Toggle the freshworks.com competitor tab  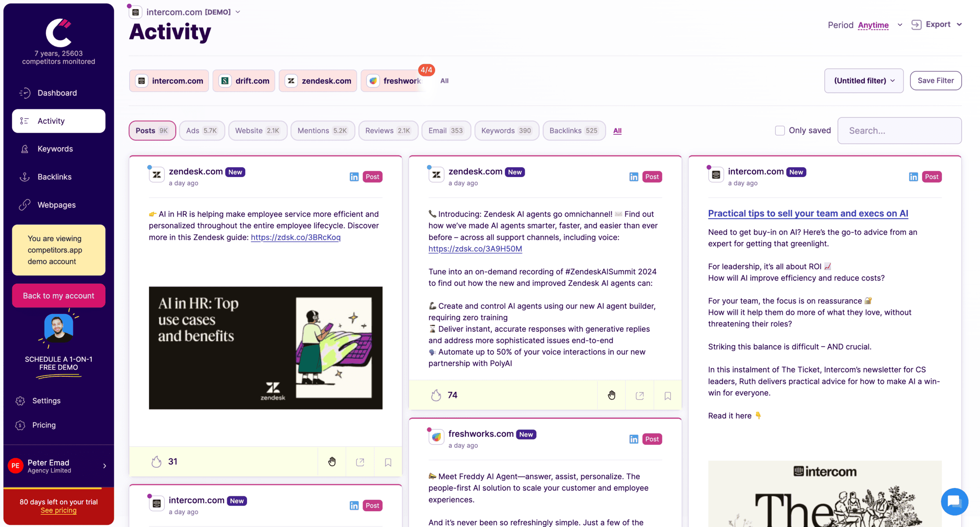(x=398, y=80)
